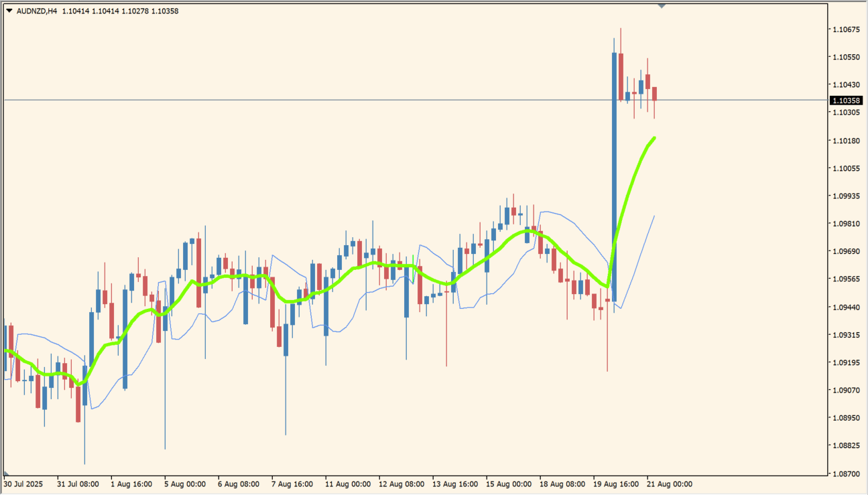Image resolution: width=868 pixels, height=495 pixels.
Task: Click the OHLC values 1.10414 1.10414 1.10278 1.10358
Action: (120, 11)
